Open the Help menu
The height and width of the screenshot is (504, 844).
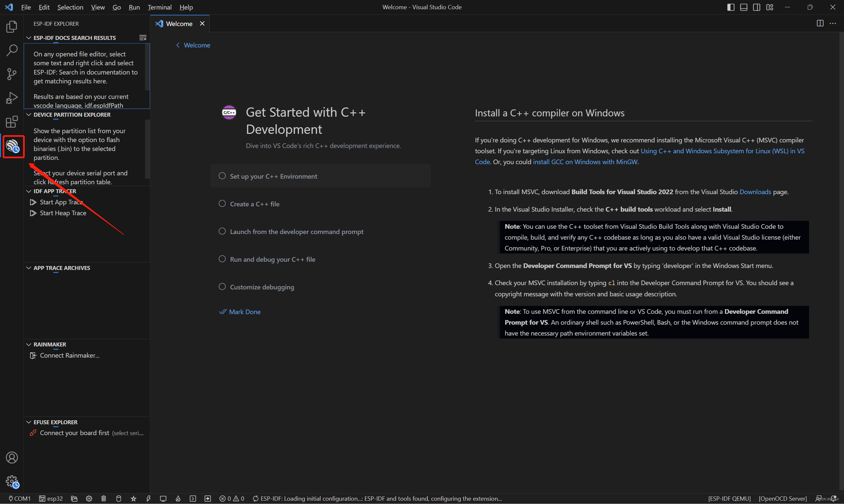coord(186,7)
